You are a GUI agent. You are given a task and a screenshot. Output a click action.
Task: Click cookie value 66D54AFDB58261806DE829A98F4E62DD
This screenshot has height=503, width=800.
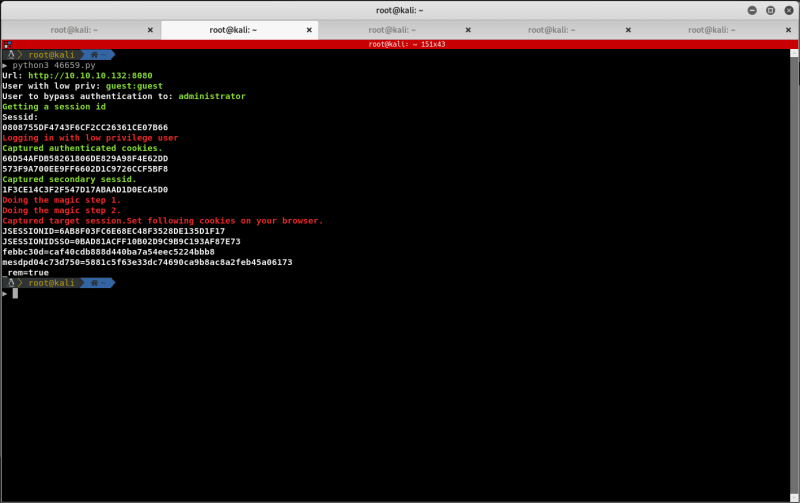[85, 159]
